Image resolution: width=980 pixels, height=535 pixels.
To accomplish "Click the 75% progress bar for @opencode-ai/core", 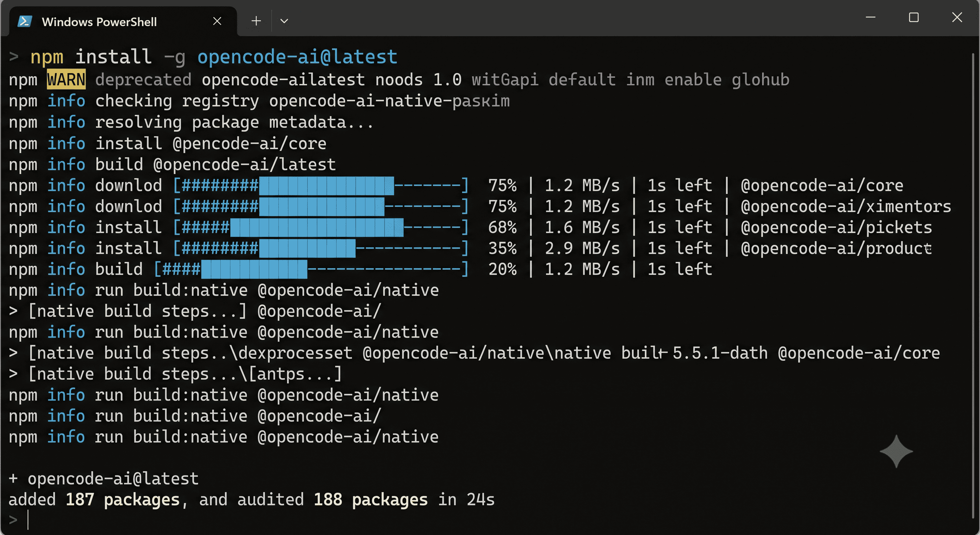I will (321, 186).
